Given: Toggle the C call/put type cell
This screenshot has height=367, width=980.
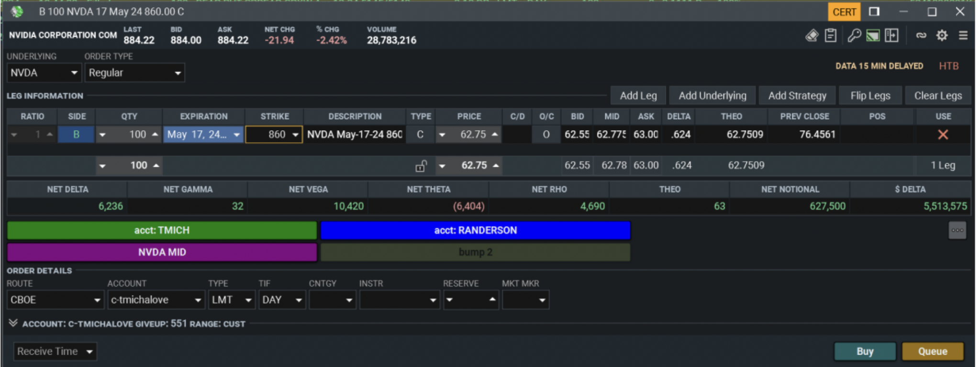Looking at the screenshot, I should tap(420, 135).
